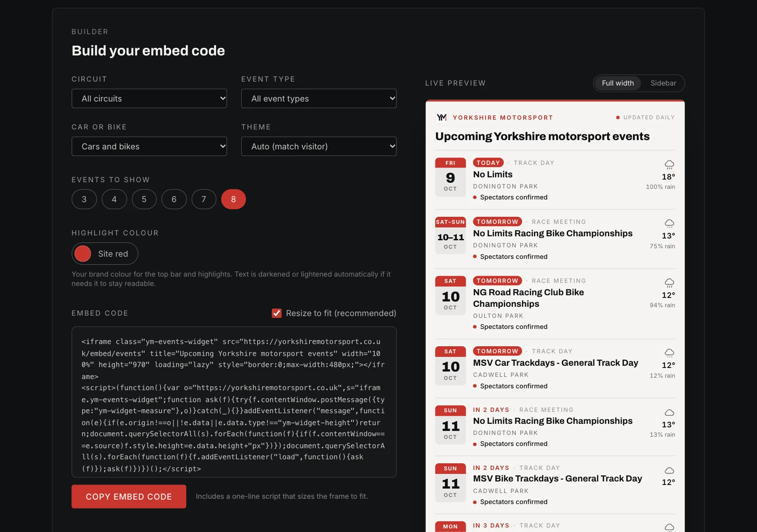This screenshot has height=532, width=757.
Task: Open the Event Type dropdown
Action: pyautogui.click(x=319, y=98)
